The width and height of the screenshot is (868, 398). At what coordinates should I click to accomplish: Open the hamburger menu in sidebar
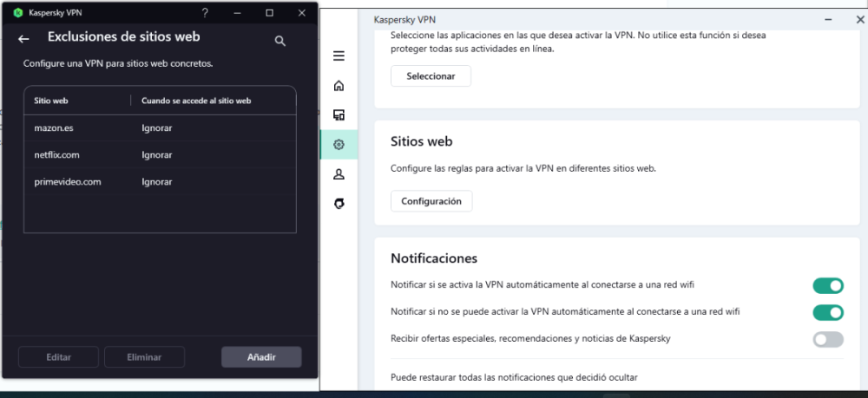[x=339, y=56]
